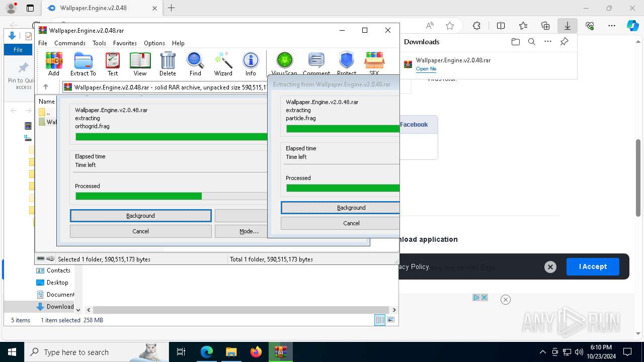Click the Comment toolbar icon
Screen dimensions: 644x362
[316, 63]
